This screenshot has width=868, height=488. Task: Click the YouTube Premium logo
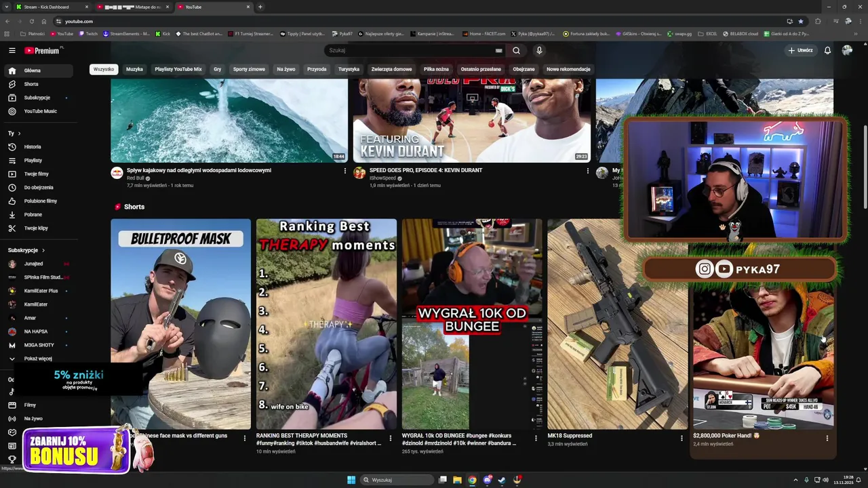tap(43, 50)
